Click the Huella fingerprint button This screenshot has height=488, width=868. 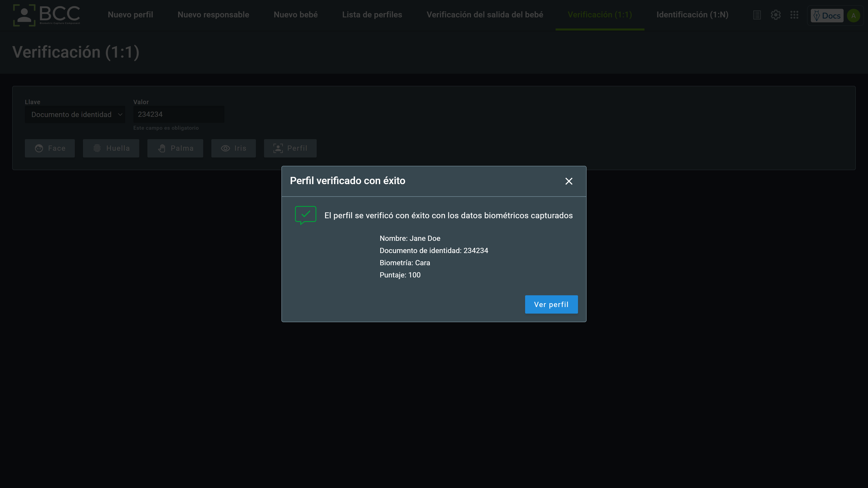coord(111,148)
